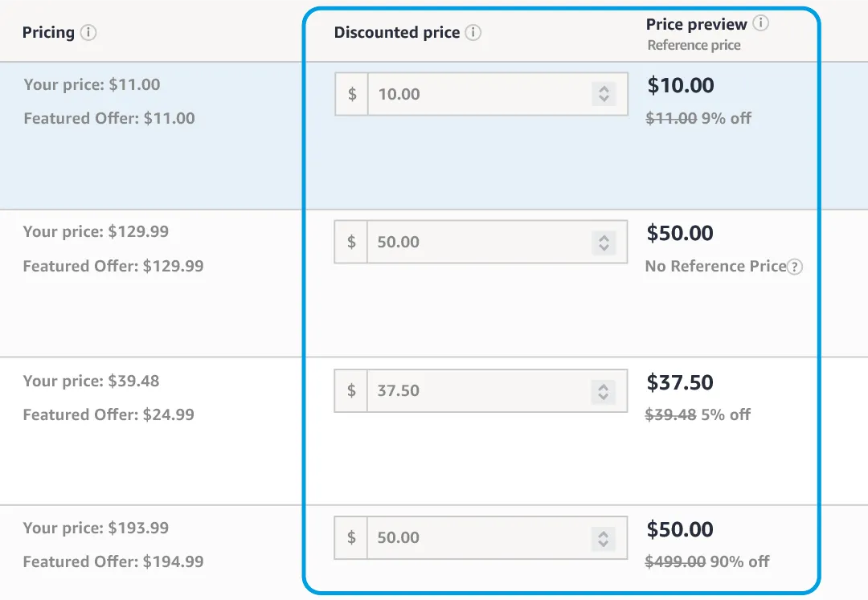The width and height of the screenshot is (868, 600).
Task: Open the Price preview info icon
Action: pos(760,23)
